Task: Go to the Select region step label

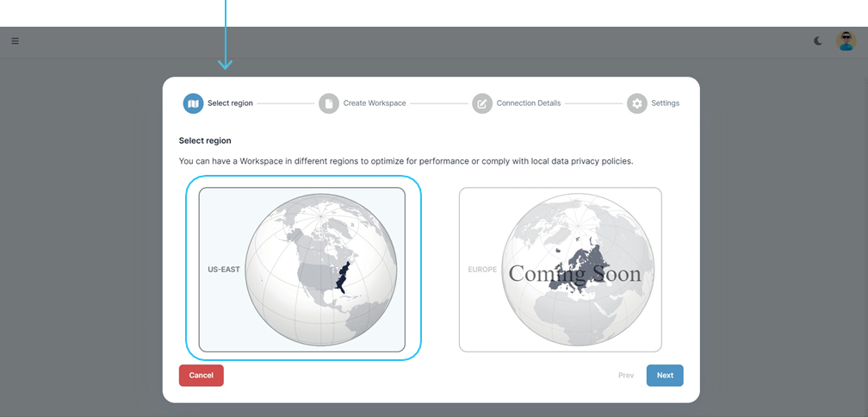Action: pos(230,103)
